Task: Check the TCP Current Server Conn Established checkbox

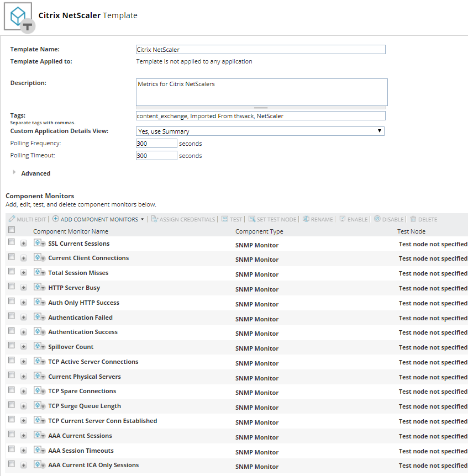Action: 12,419
